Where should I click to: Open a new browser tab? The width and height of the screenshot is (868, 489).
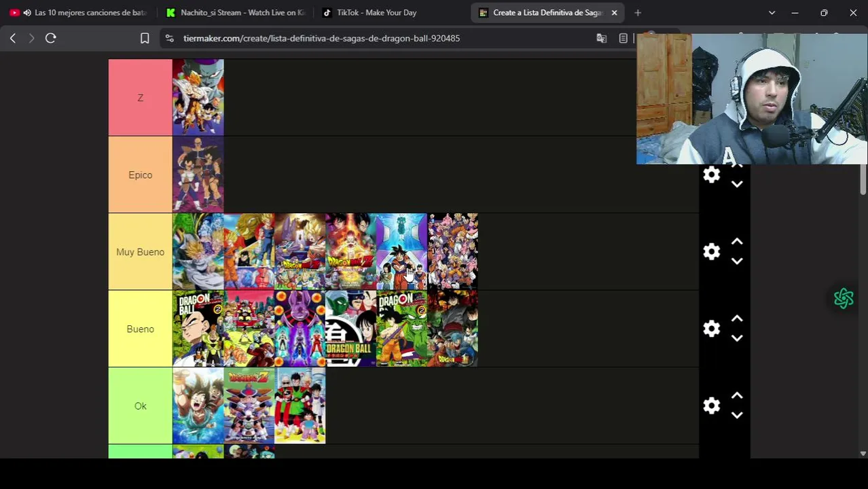(x=638, y=13)
